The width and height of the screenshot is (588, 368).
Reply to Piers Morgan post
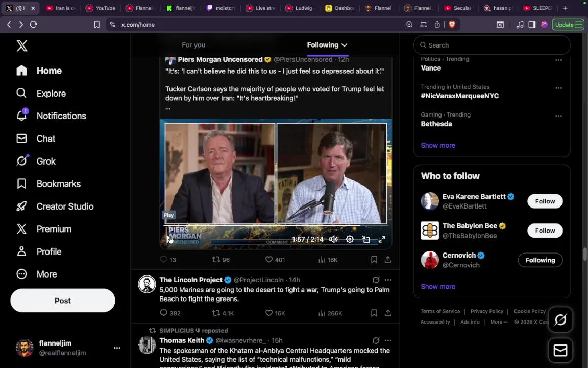tap(167, 260)
